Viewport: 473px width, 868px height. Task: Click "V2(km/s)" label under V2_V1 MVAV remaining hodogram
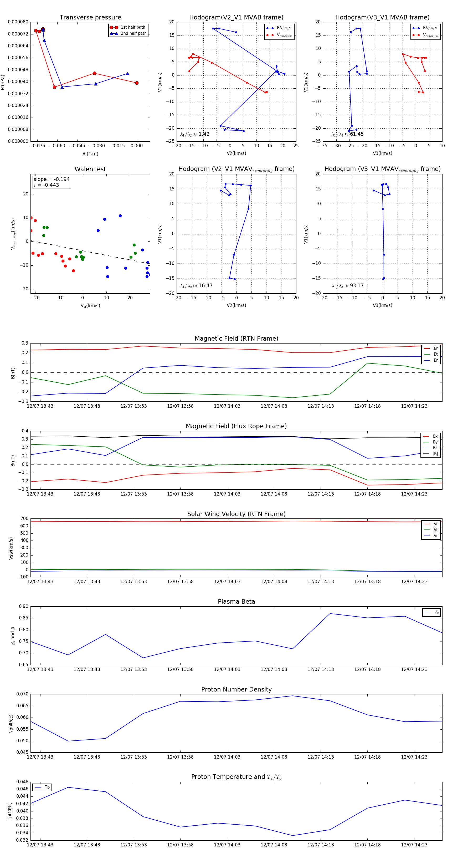(x=236, y=305)
